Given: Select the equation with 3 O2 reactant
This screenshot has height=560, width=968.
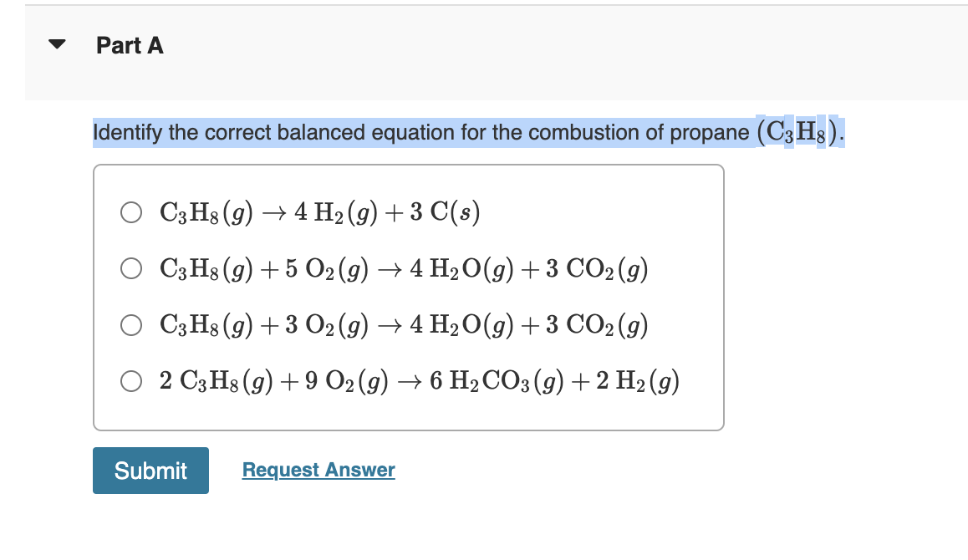Looking at the screenshot, I should [130, 325].
